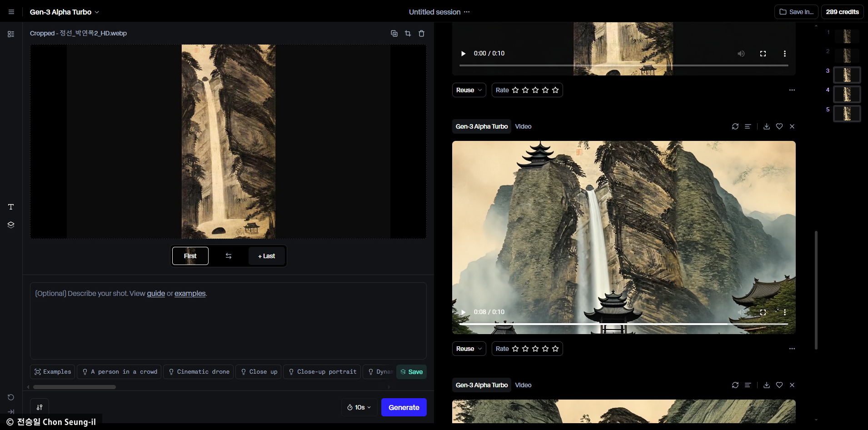This screenshot has height=430, width=868.
Task: Click the Save in... folder button
Action: pyautogui.click(x=796, y=12)
